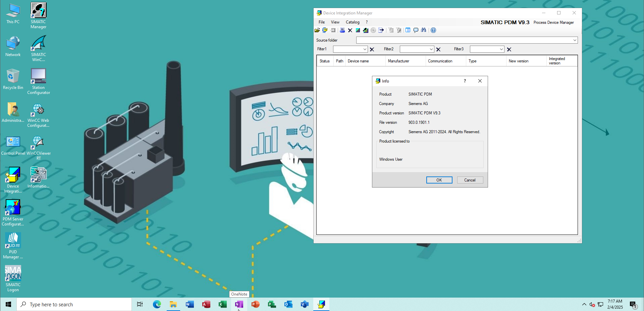Open Device Integration Manager desktop icon
Screen dimensions: 644x311
pyautogui.click(x=13, y=180)
